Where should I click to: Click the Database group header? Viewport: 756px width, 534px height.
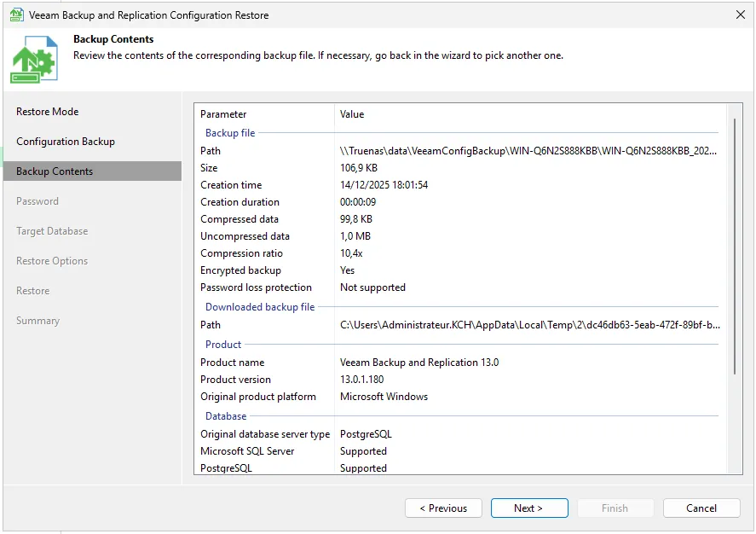coord(226,416)
